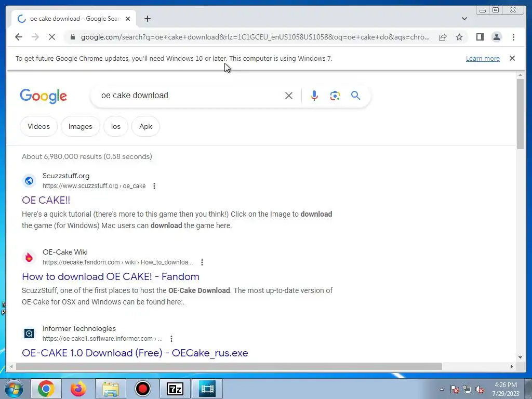Click the OE-Cake Wiki Fandom favicon
The height and width of the screenshot is (399, 532).
click(29, 257)
